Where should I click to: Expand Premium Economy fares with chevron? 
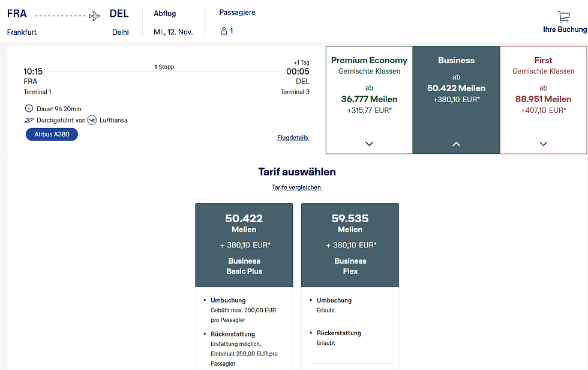point(369,144)
